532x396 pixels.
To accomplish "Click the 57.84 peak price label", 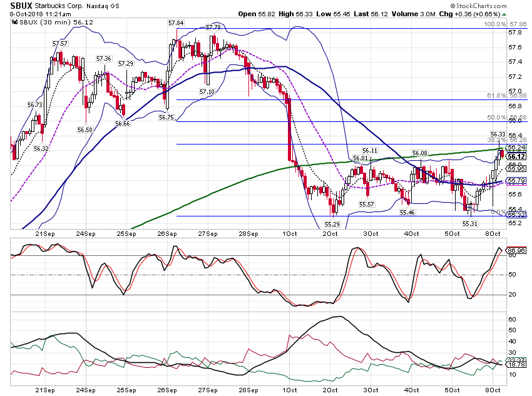I will (176, 23).
